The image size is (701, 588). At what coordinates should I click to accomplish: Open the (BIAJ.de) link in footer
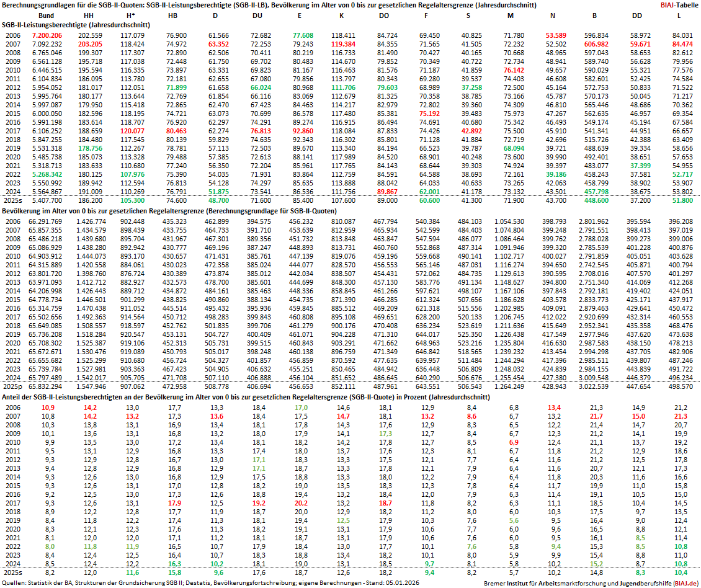point(685,584)
